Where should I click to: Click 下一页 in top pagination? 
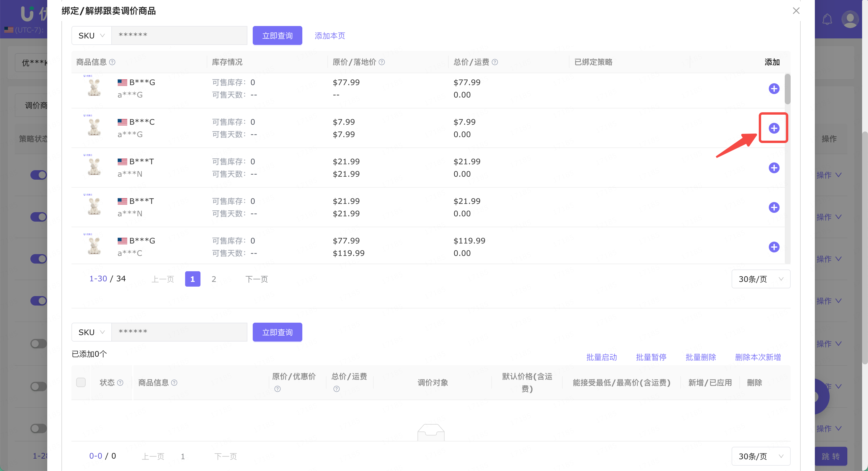click(257, 279)
